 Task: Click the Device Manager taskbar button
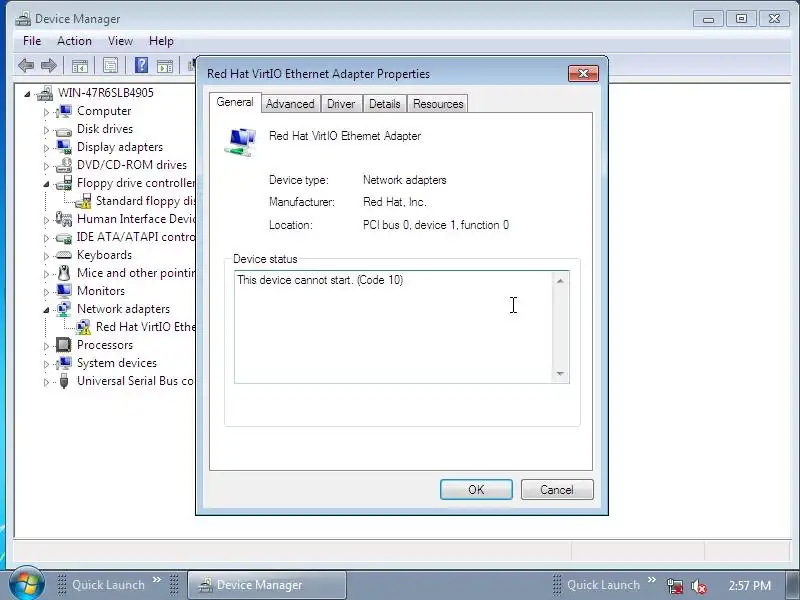[x=267, y=585]
